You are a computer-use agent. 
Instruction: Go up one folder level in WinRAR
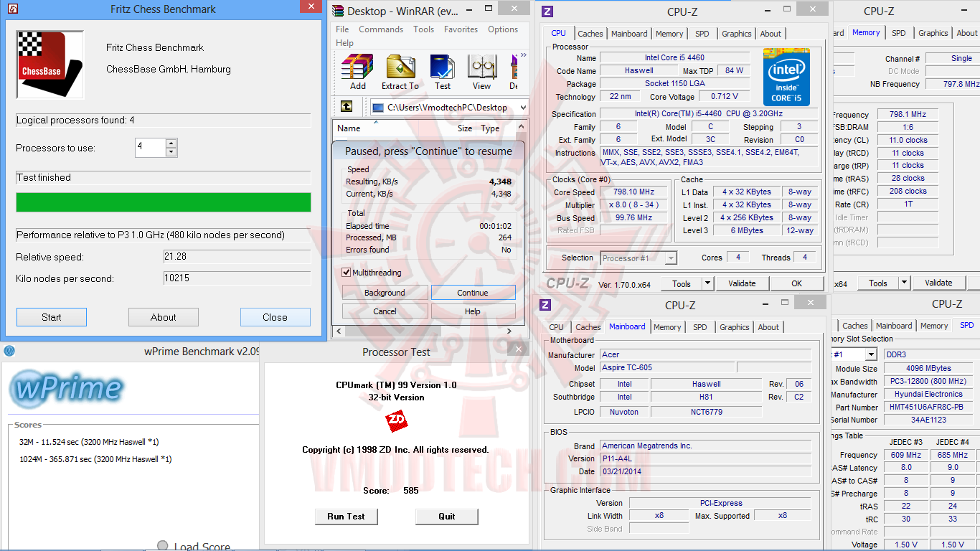click(x=347, y=107)
